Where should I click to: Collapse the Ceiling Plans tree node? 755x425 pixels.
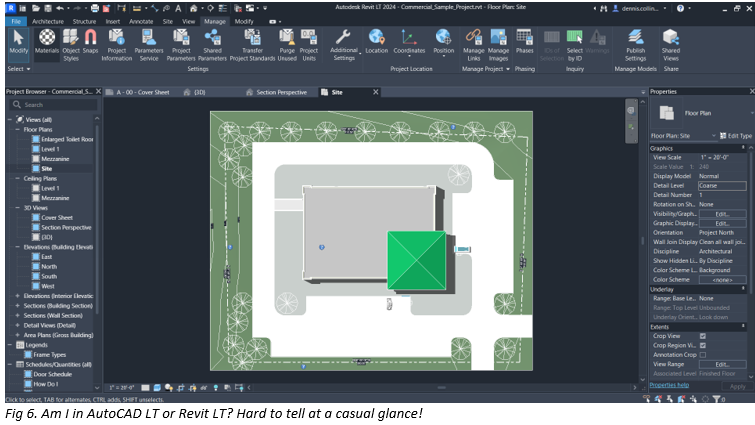18,179
